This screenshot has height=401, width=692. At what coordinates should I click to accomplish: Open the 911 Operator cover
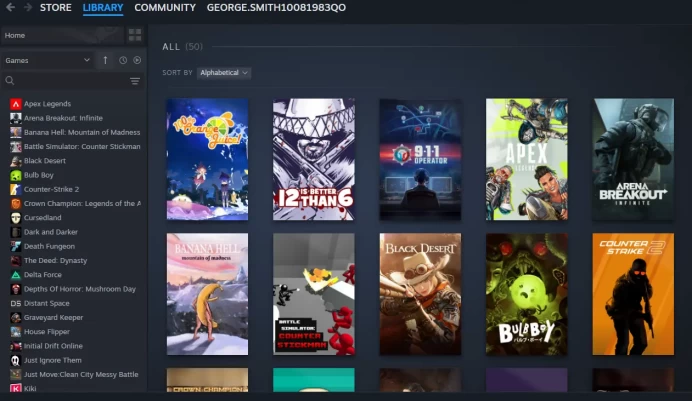tap(420, 159)
